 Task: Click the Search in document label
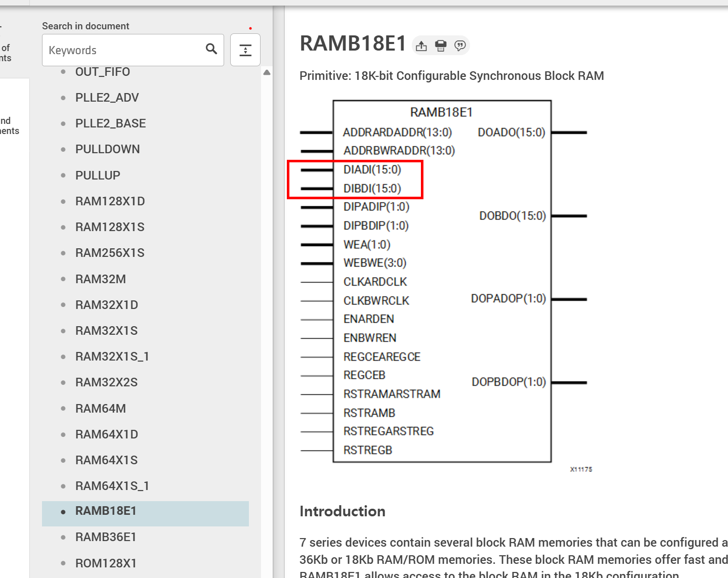pos(85,26)
